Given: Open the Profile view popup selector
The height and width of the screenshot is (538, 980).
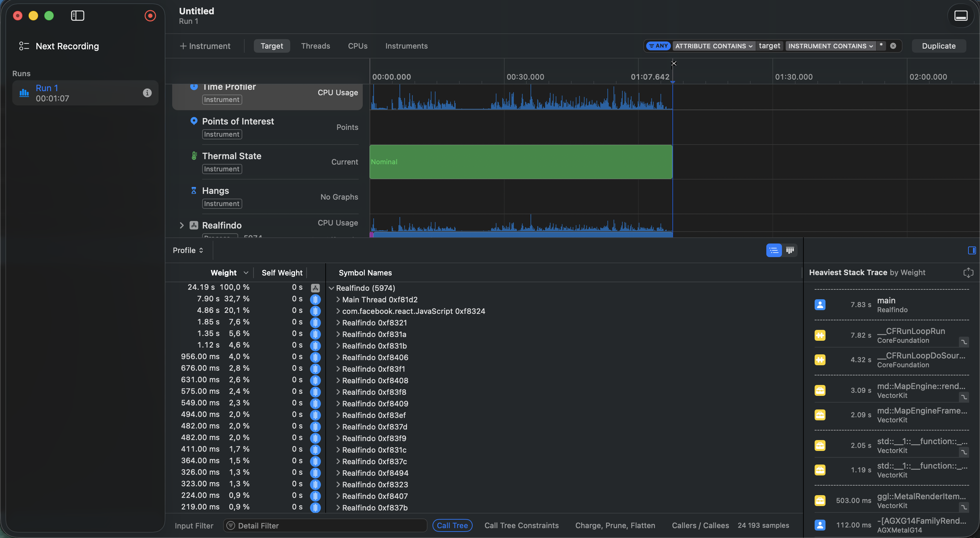Looking at the screenshot, I should click(188, 250).
